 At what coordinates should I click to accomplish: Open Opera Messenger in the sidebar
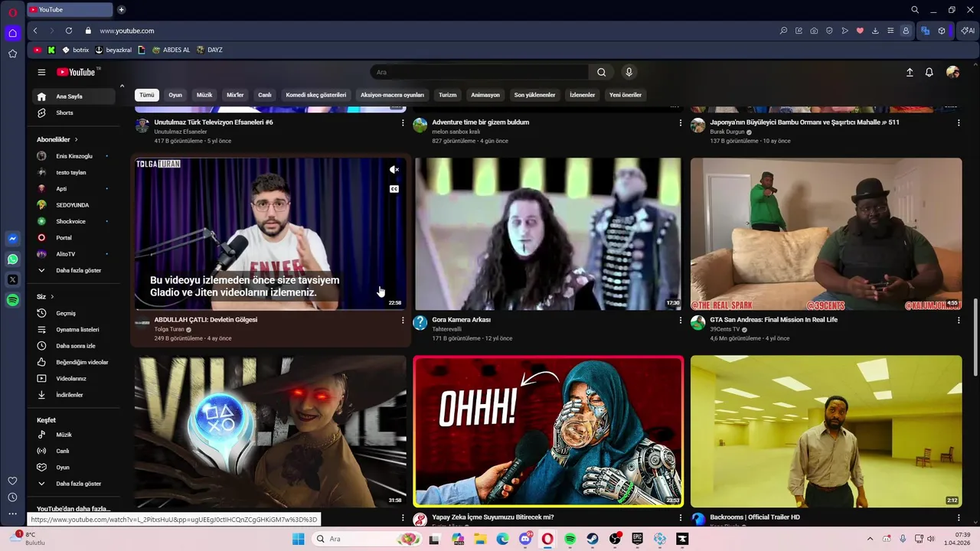click(12, 239)
